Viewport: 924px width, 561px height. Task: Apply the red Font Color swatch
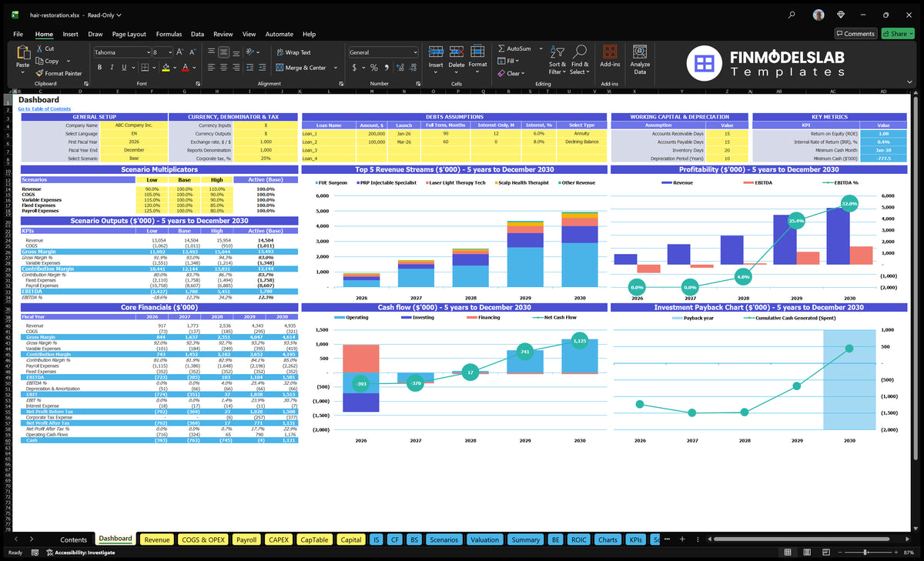click(186, 68)
